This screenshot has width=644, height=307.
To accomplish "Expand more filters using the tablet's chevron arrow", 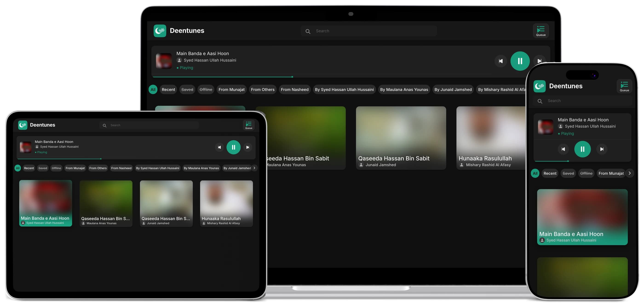I will 254,168.
